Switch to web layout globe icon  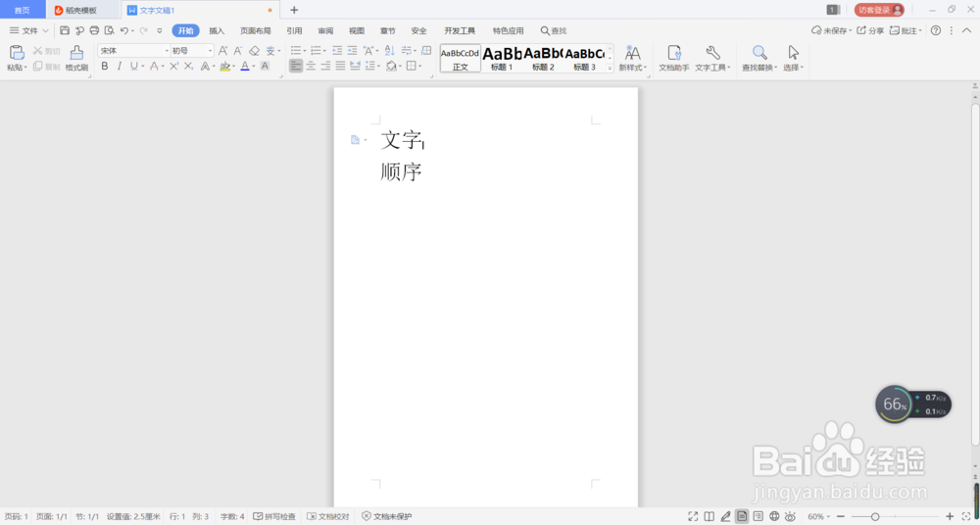[x=774, y=516]
